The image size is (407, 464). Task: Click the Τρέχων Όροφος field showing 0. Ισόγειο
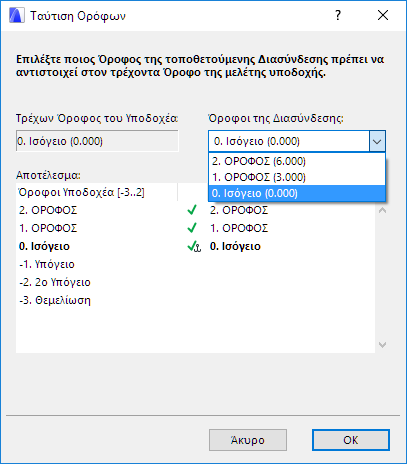click(x=97, y=141)
